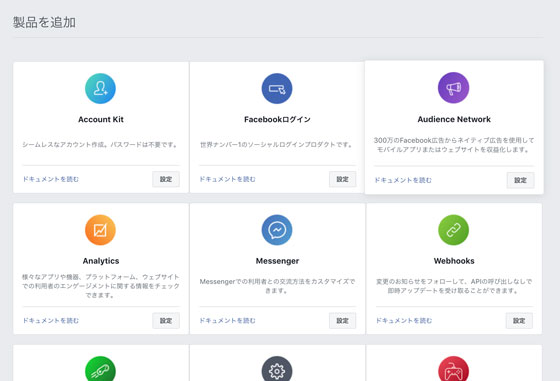Click the Webhooks description starting 変更のお知らせ
The height and width of the screenshot is (381, 560).
454,286
